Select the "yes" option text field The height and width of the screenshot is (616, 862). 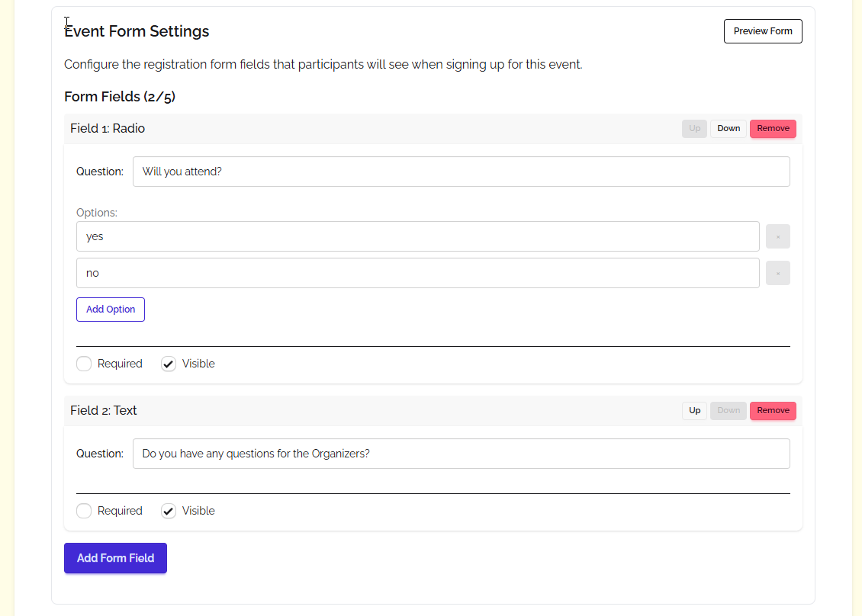tap(417, 236)
